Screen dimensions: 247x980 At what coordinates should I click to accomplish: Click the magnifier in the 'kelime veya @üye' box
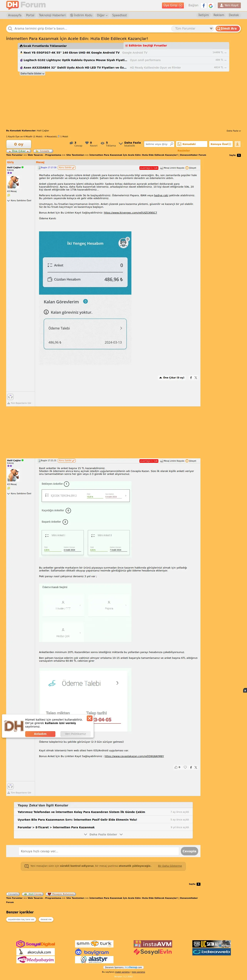172,144
